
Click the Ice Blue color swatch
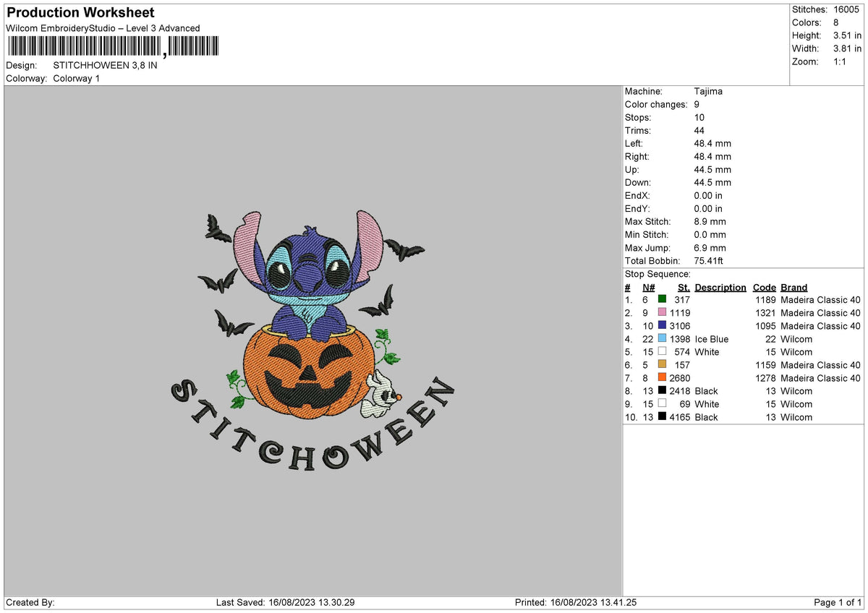click(x=662, y=338)
